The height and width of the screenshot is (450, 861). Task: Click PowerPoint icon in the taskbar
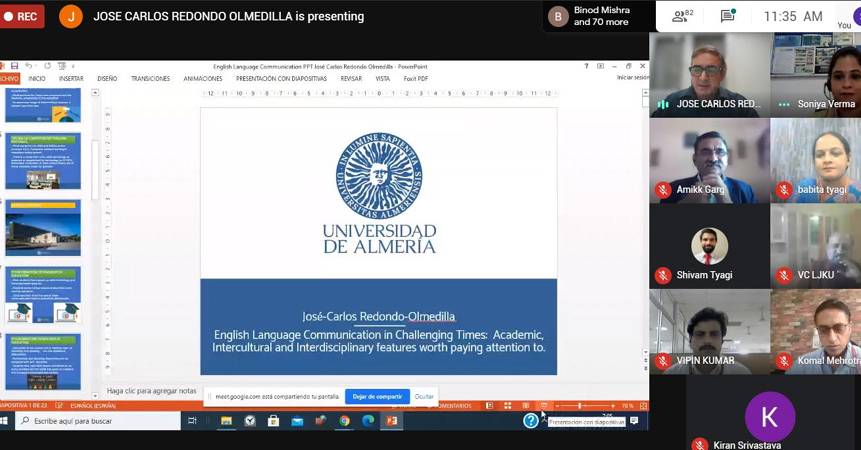coord(391,421)
